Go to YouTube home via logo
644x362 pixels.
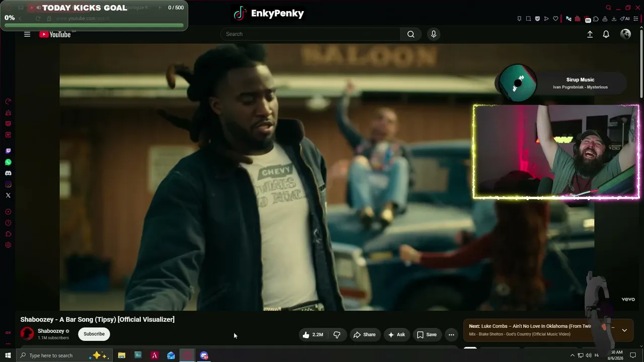[x=55, y=34]
